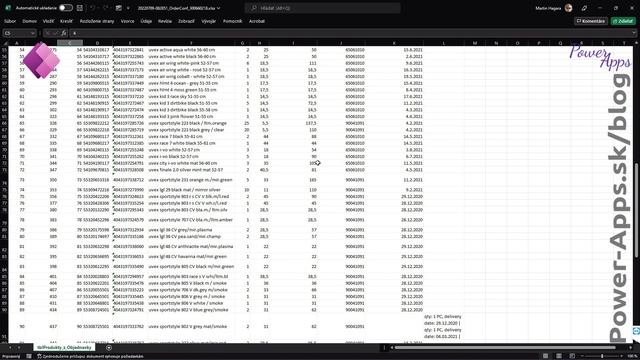The width and height of the screenshot is (640, 360).
Task: Click the vertical scrollbar thumb
Action: [637, 210]
